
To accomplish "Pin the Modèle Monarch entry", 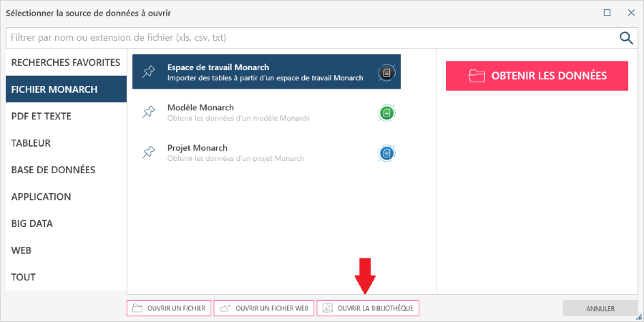I will pyautogui.click(x=148, y=112).
